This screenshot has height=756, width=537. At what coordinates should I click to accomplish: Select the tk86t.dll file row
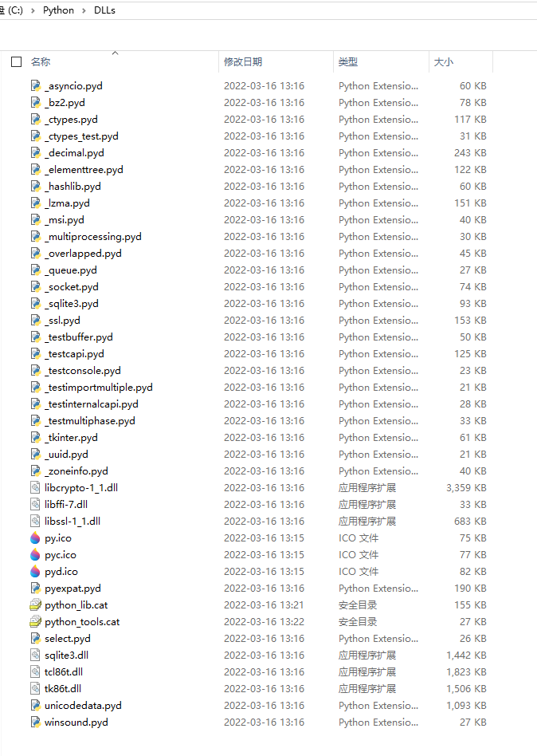pos(258,688)
